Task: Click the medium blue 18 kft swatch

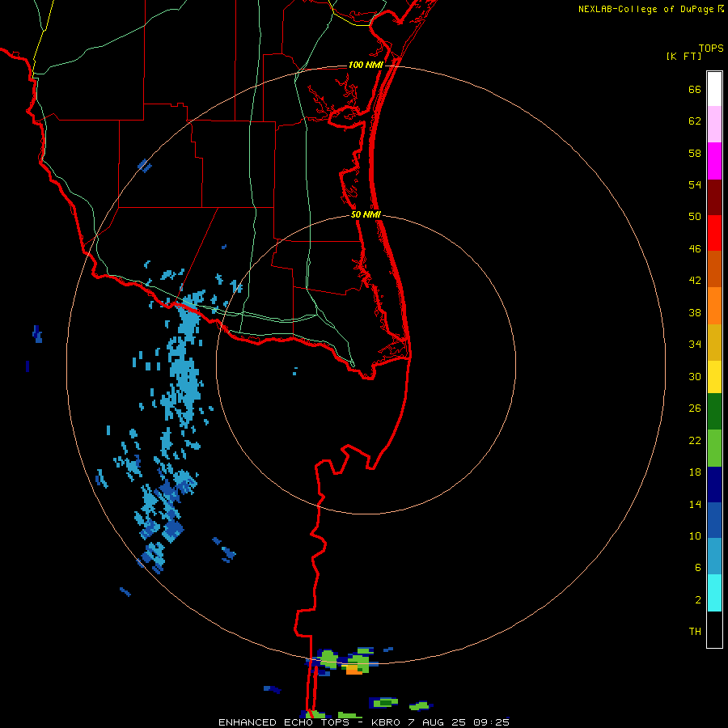Action: pos(714,520)
